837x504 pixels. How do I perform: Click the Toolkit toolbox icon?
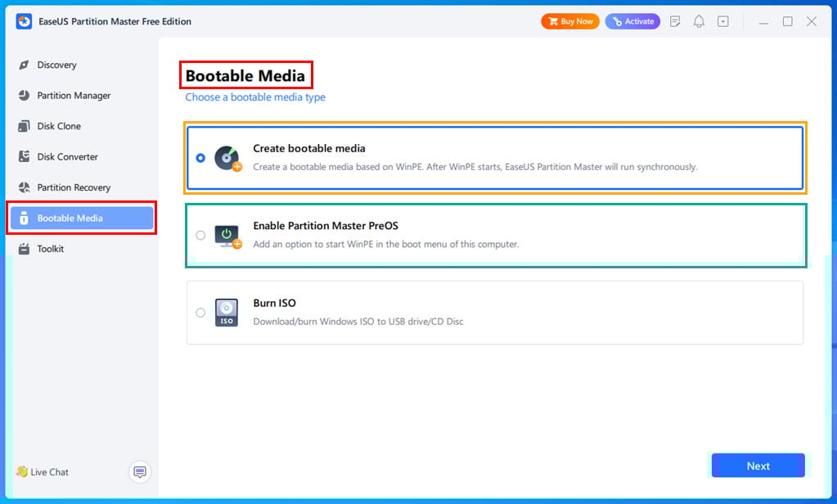point(24,249)
